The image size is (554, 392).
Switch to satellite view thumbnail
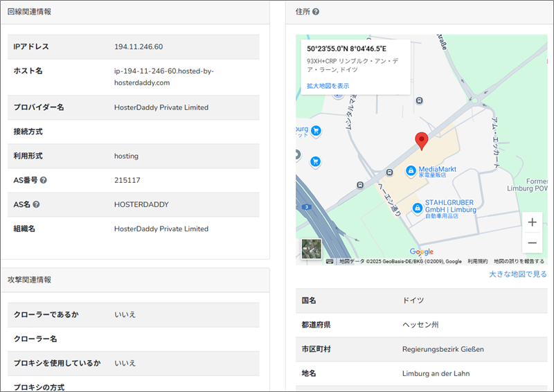[x=311, y=249]
